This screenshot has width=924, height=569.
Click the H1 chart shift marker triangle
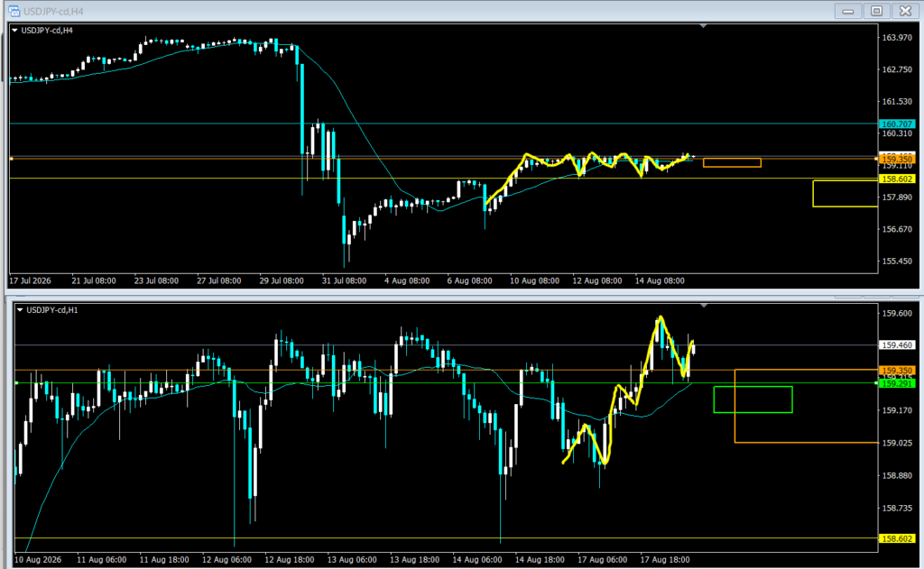click(x=704, y=306)
